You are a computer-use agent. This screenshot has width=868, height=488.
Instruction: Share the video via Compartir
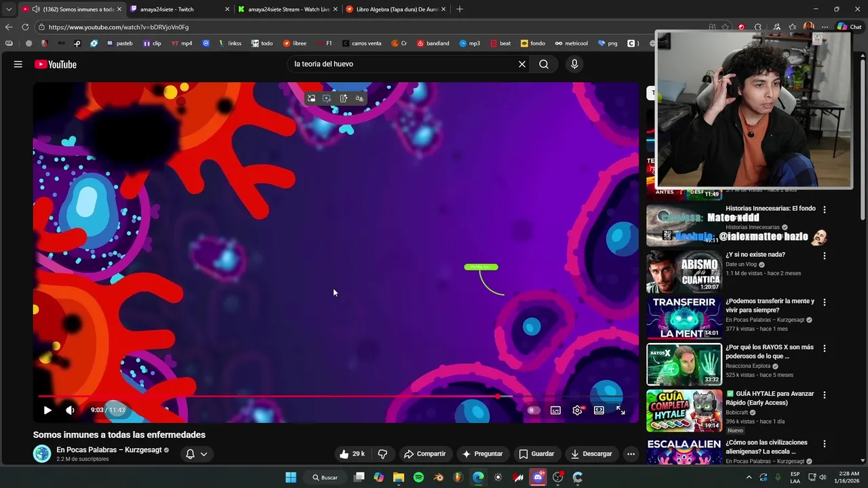425,453
